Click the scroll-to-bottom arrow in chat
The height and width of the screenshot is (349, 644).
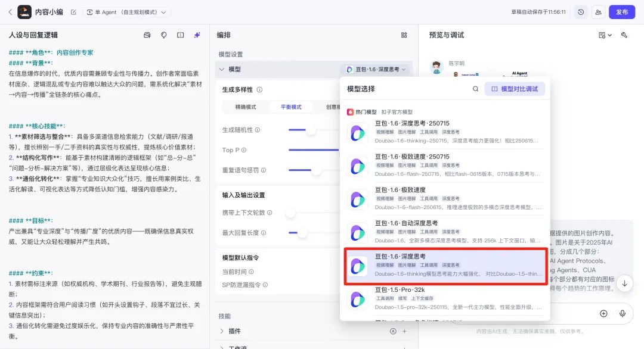(x=624, y=283)
